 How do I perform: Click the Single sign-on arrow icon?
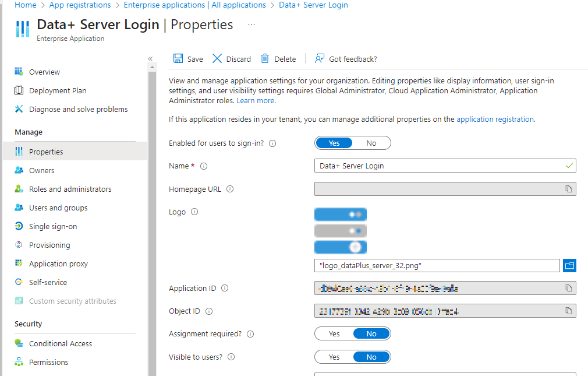pos(19,226)
